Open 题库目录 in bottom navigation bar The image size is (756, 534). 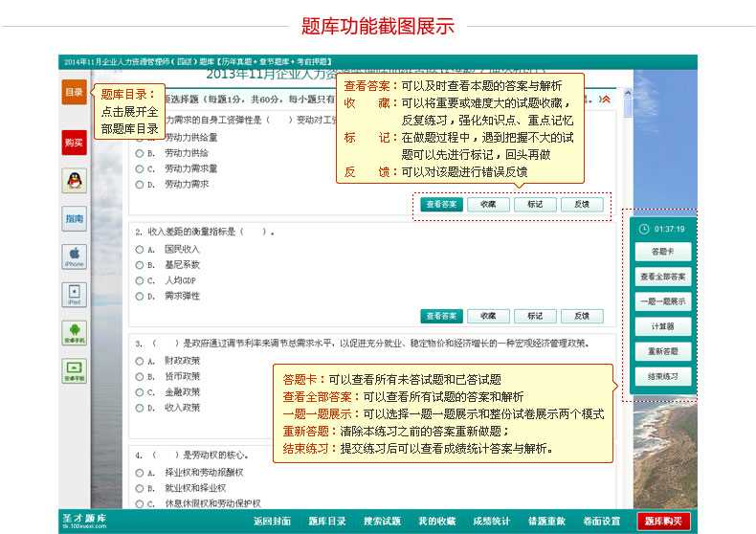tap(327, 522)
